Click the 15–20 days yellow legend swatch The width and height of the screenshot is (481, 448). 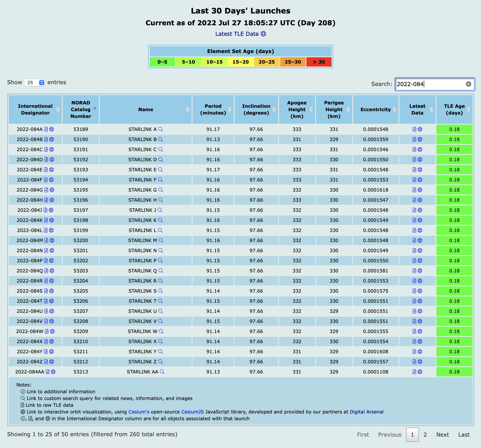[240, 62]
